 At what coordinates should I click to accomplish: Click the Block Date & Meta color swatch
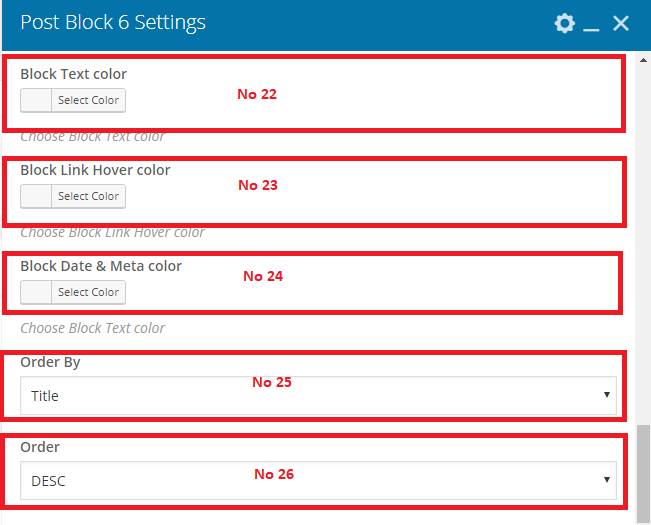(x=36, y=292)
